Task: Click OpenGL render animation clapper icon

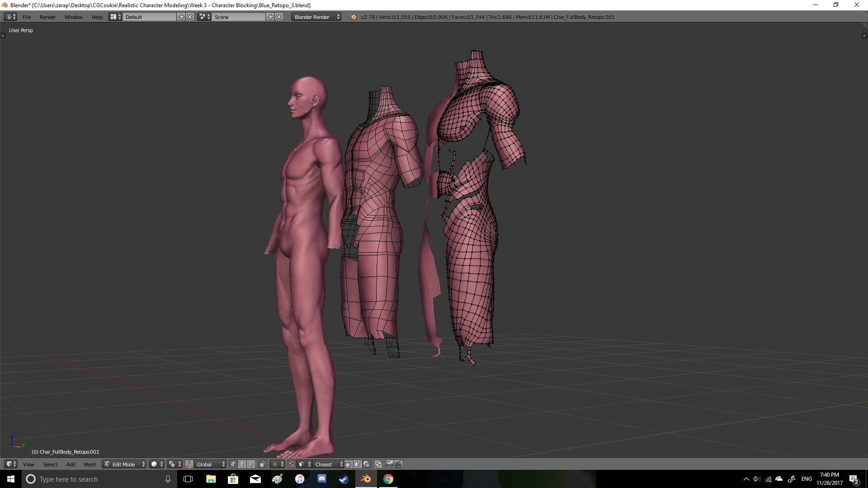Action: tap(398, 464)
